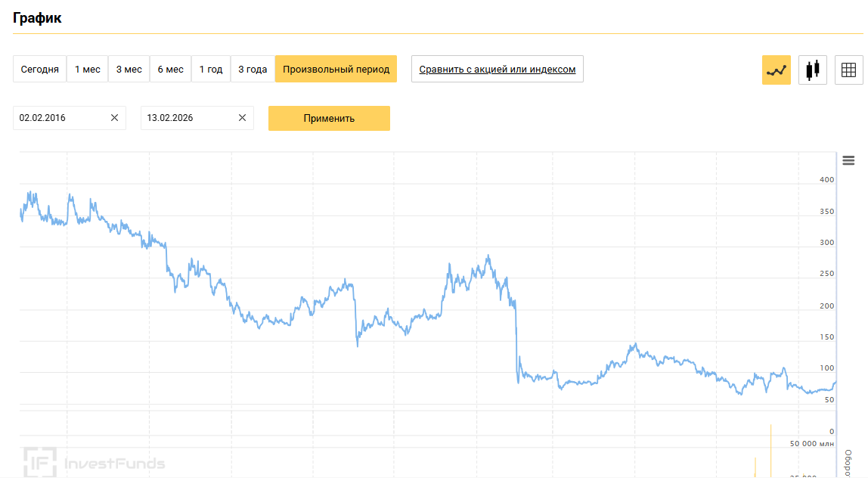Viewport: 868px width, 487px height.
Task: Select the 1 мес period tab
Action: tap(88, 69)
